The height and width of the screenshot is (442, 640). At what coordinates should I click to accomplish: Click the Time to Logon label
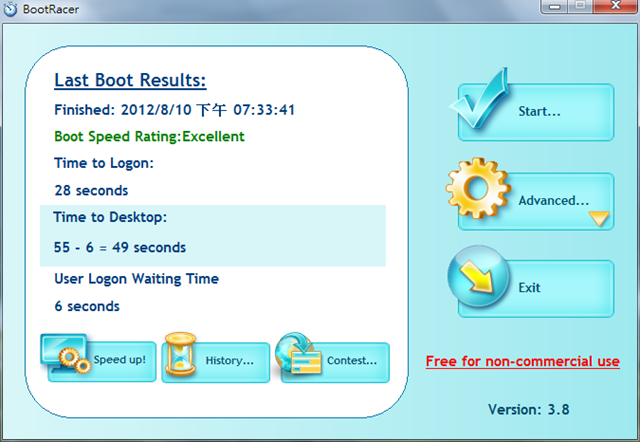click(x=104, y=163)
